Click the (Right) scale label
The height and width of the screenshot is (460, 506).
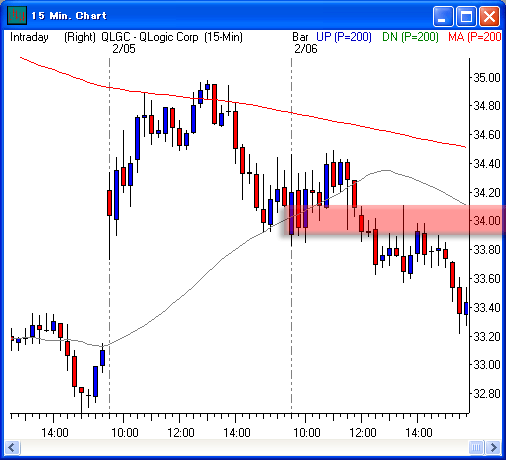click(x=80, y=37)
